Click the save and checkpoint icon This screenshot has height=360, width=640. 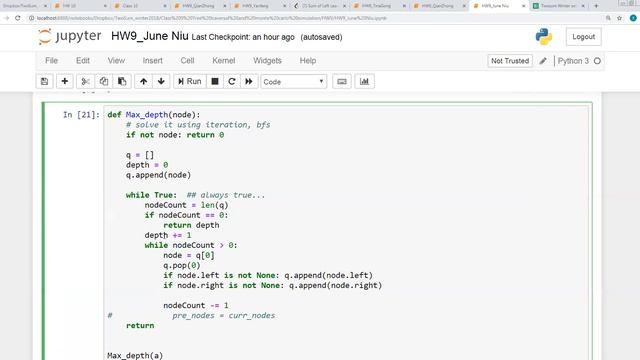[x=44, y=81]
